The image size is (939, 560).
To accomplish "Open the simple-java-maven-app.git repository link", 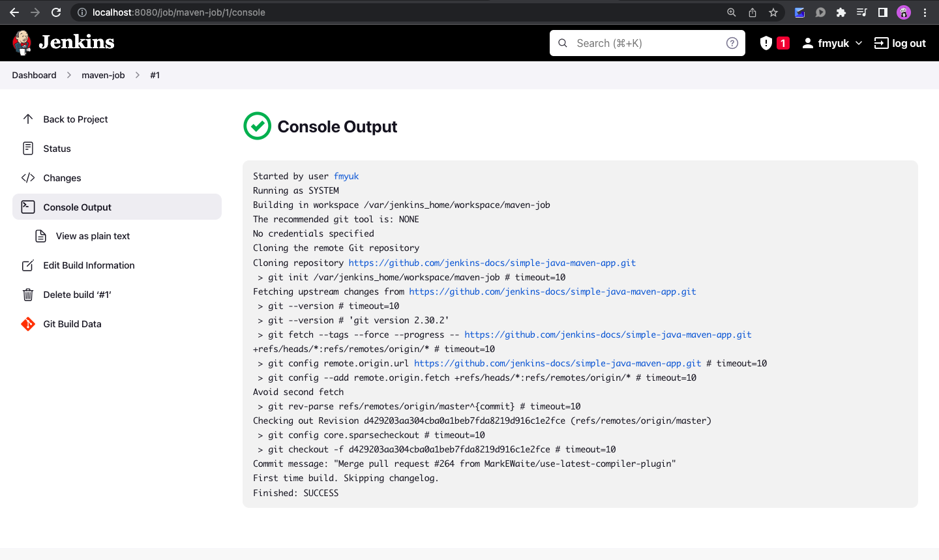I will [492, 263].
